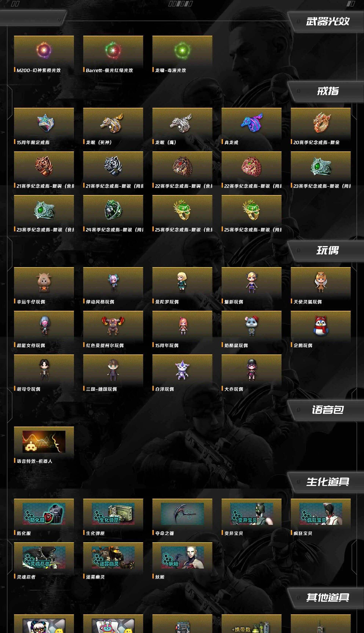Viewport: 364px width, 633px height.
Task: Click the 妖姬 character item
Action: pos(182,557)
